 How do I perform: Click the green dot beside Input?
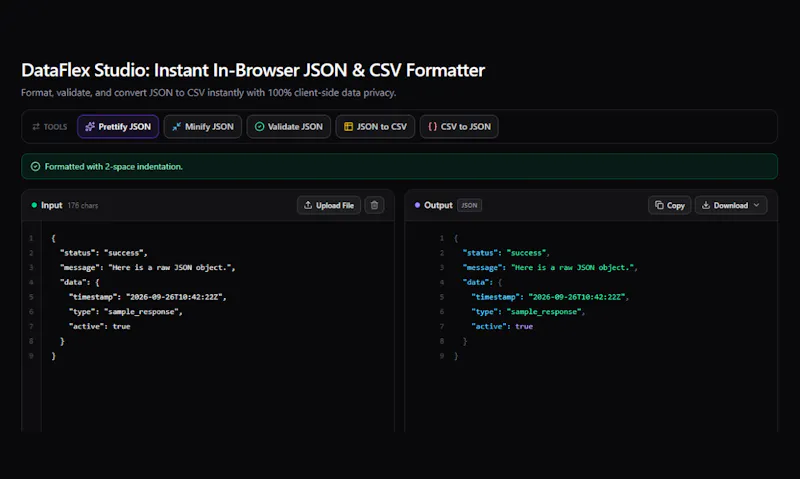[x=34, y=205]
